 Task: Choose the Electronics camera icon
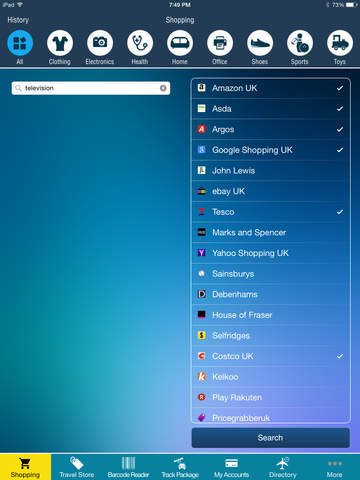click(x=100, y=43)
